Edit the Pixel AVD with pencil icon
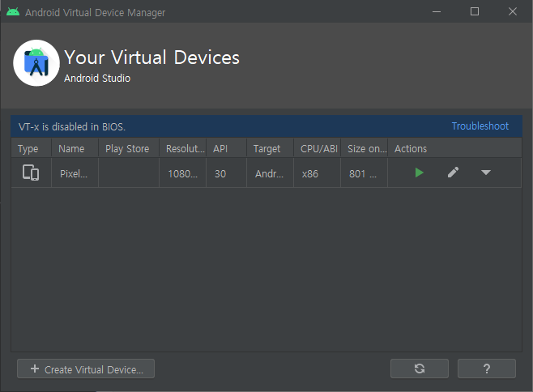Image resolution: width=533 pixels, height=392 pixels. [x=453, y=173]
